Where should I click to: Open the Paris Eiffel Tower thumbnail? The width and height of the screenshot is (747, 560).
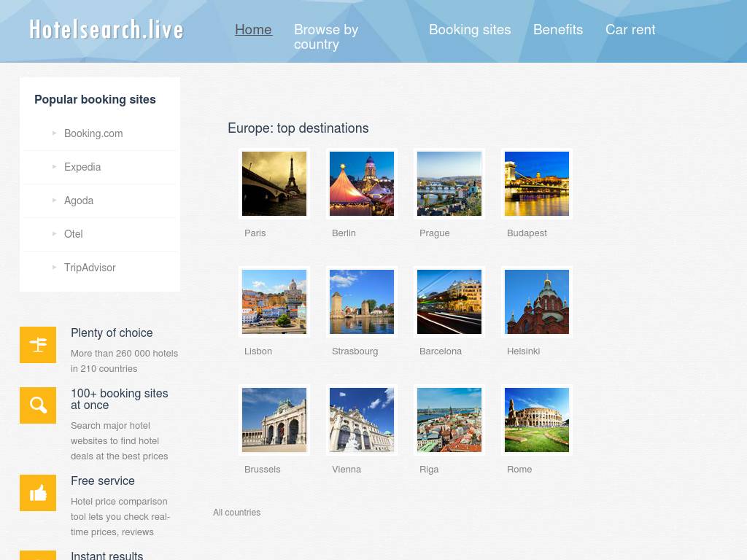(x=274, y=184)
